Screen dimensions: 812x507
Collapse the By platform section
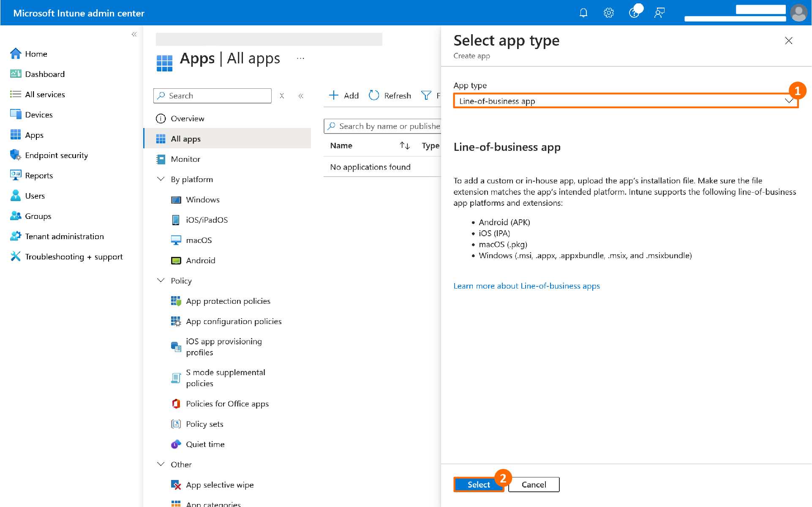point(161,179)
